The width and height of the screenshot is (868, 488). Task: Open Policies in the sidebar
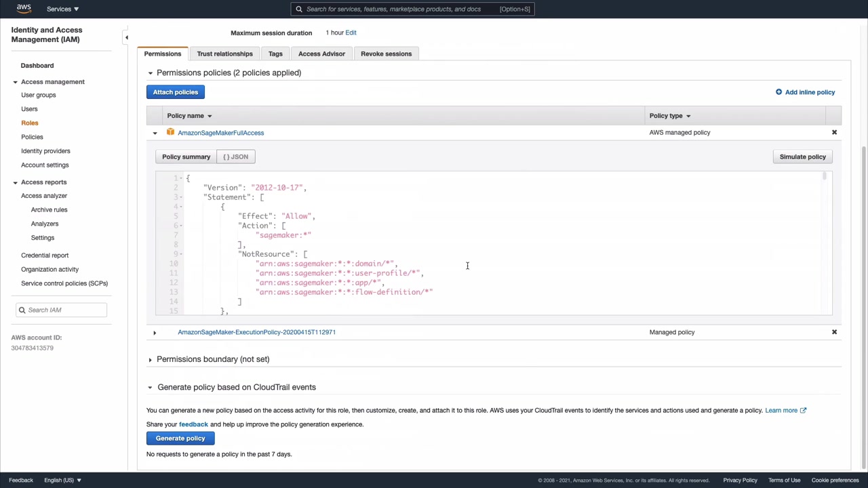(x=32, y=137)
